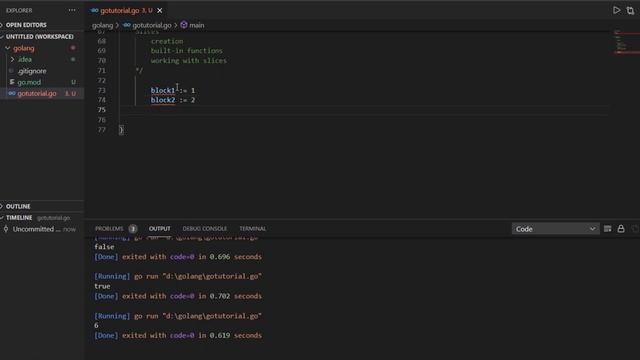Switch to the Problems panel tab

[x=109, y=229]
